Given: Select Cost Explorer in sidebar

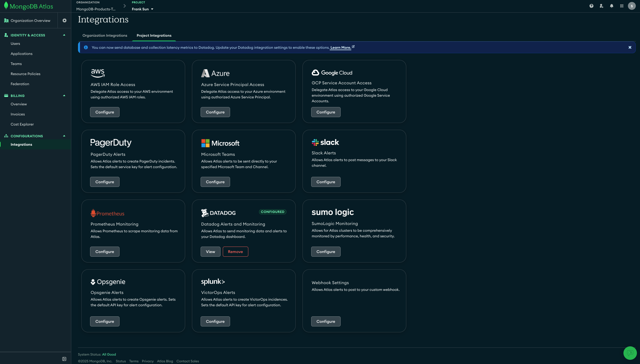Looking at the screenshot, I should (x=22, y=124).
